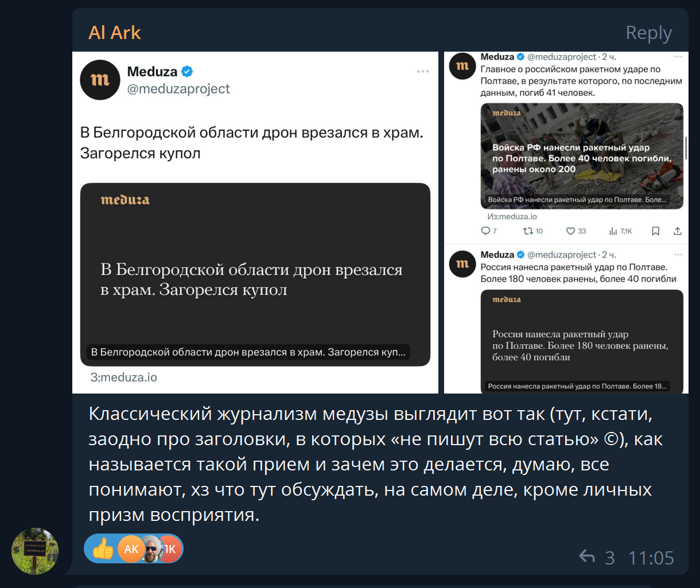Image resolution: width=700 pixels, height=588 pixels.
Task: Click the @meduzaproject handle in left tweet
Action: coord(178,89)
